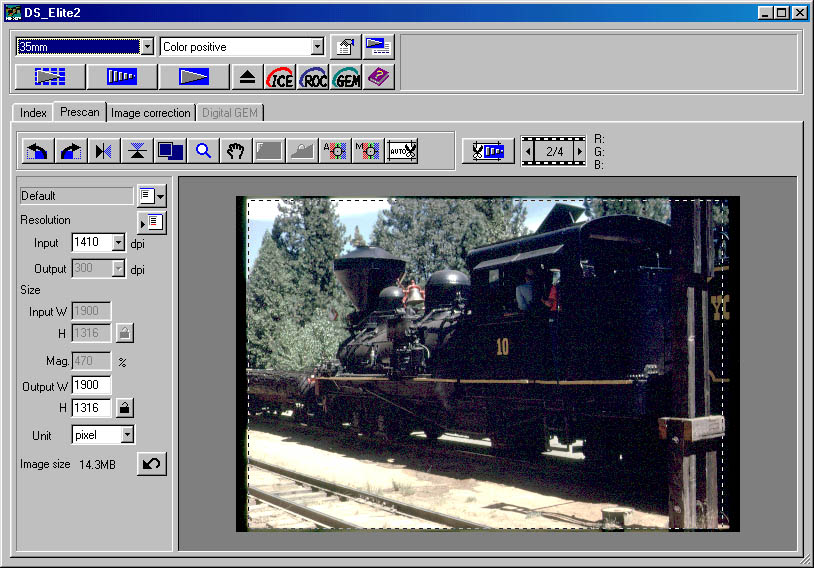Open the Image correction tab
The image size is (814, 568).
[150, 113]
